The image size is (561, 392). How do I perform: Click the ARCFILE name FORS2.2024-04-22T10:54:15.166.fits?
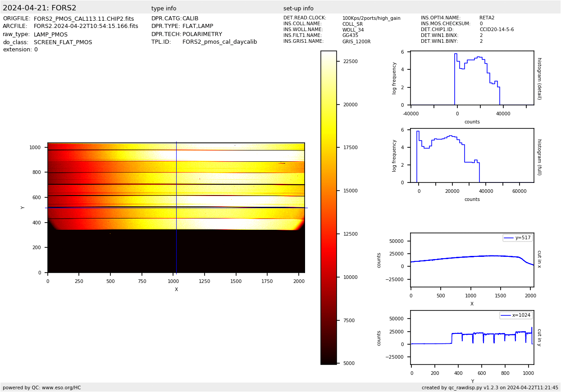86,27
